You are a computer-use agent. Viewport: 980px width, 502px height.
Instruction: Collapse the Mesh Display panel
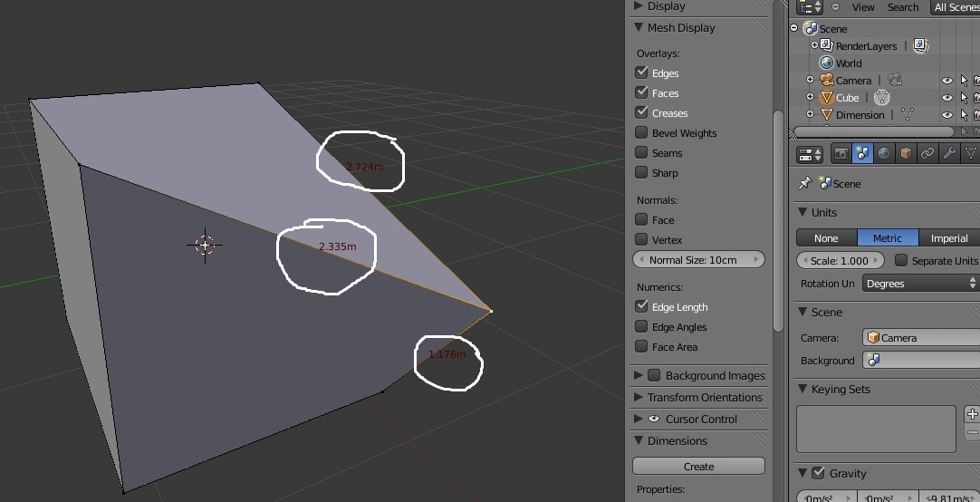(x=639, y=27)
